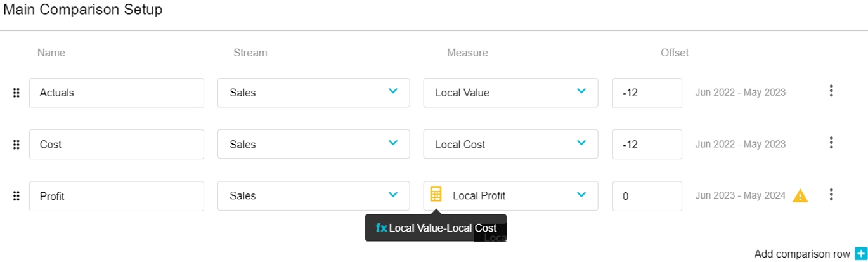Click the Profit name text field

(x=116, y=196)
